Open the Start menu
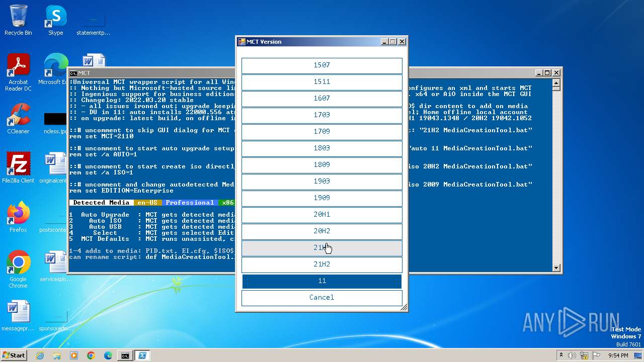 [x=14, y=355]
